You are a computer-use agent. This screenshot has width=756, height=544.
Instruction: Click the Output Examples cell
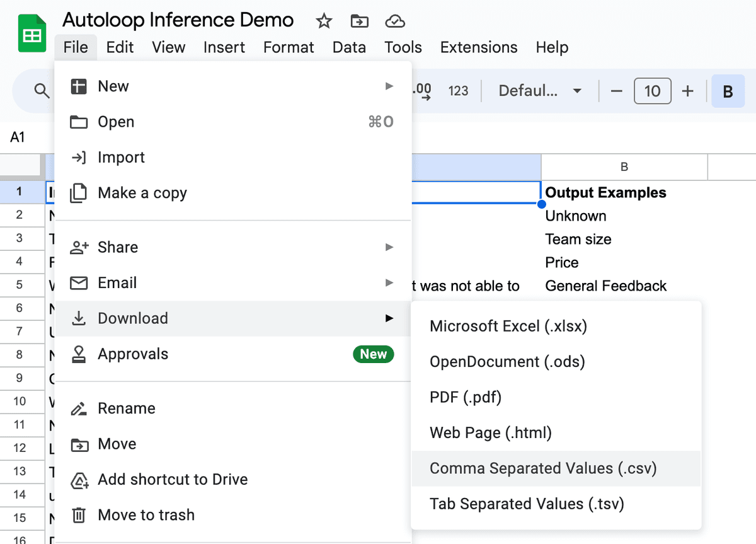coord(624,192)
